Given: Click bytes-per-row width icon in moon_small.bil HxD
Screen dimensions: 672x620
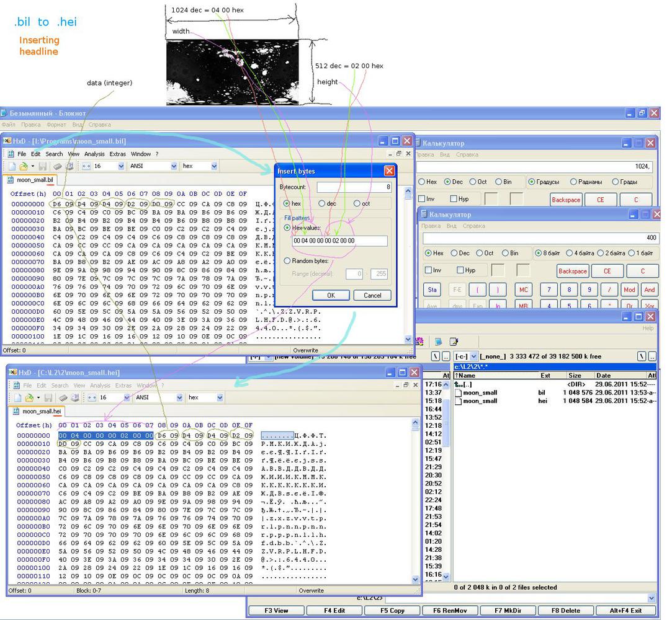Looking at the screenshot, I should 86,166.
